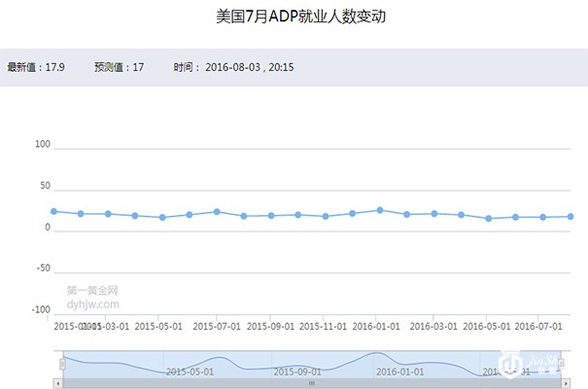Click the 最新值：17.9 latest value text
The width and height of the screenshot is (588, 389).
coord(36,67)
